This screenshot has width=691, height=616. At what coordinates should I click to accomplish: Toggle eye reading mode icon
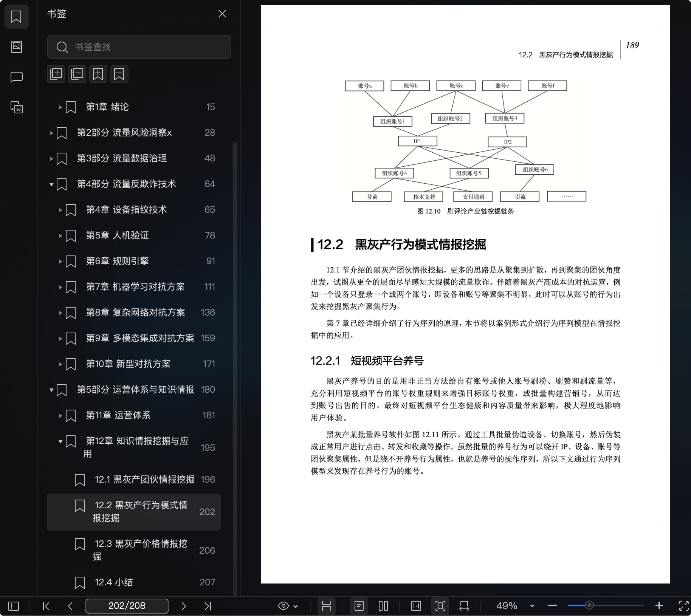click(283, 606)
